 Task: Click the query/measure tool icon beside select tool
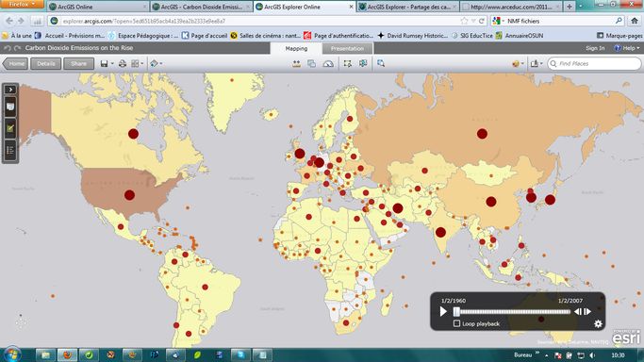click(363, 63)
